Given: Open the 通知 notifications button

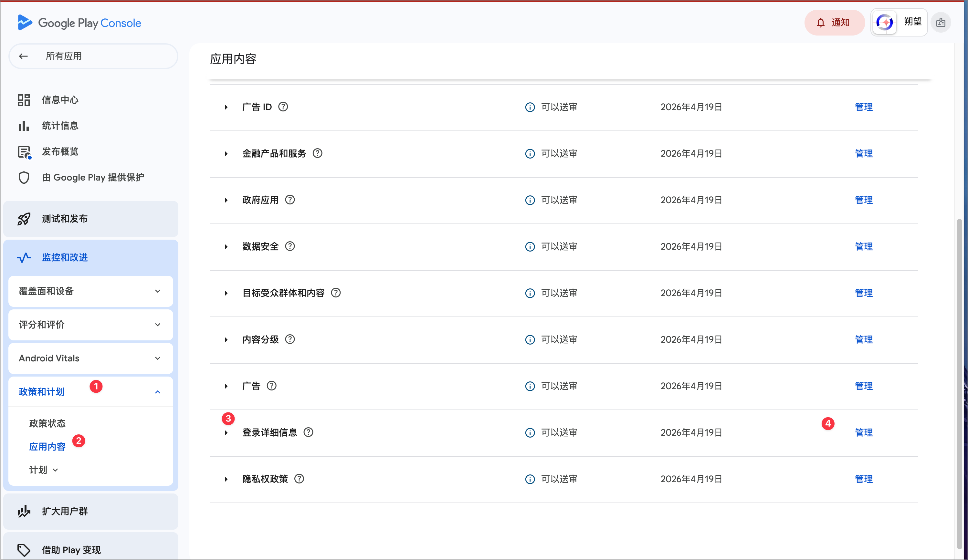Looking at the screenshot, I should [834, 23].
